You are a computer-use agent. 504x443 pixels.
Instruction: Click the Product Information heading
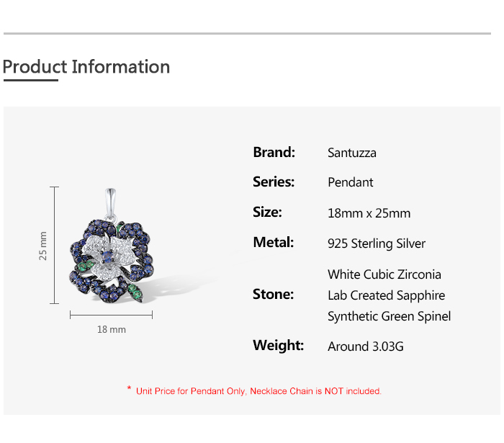(86, 67)
